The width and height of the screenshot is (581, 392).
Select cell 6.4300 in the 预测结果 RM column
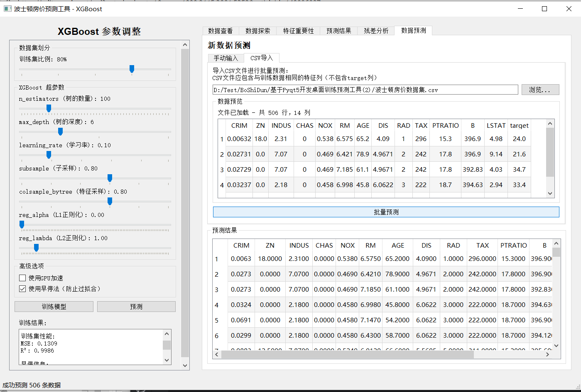pyautogui.click(x=371, y=336)
